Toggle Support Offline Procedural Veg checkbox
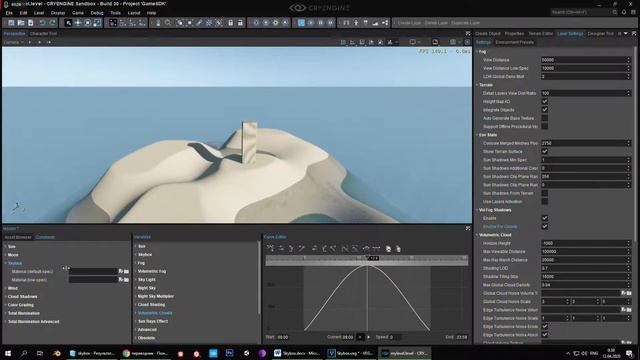Screen dimensions: 640x360 pos(544,127)
